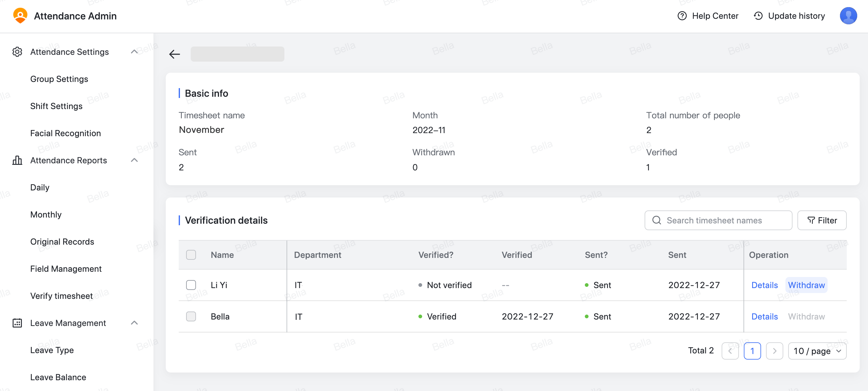This screenshot has height=391, width=868.
Task: Click the Filter button
Action: click(822, 220)
